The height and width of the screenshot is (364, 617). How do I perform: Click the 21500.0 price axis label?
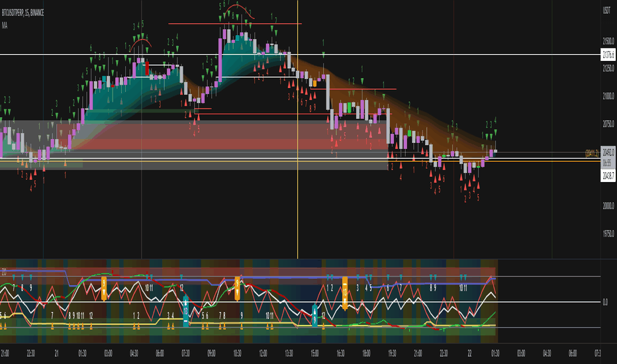point(608,41)
